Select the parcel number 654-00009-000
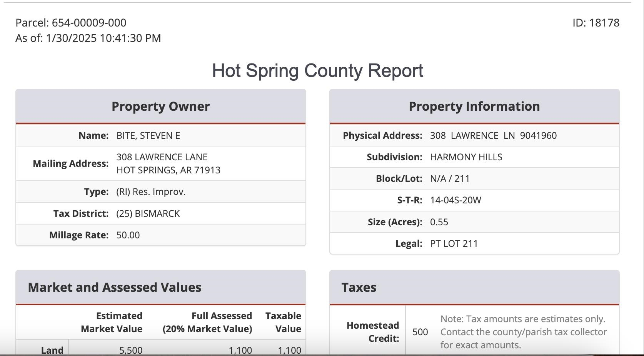The height and width of the screenshot is (356, 644). point(89,23)
